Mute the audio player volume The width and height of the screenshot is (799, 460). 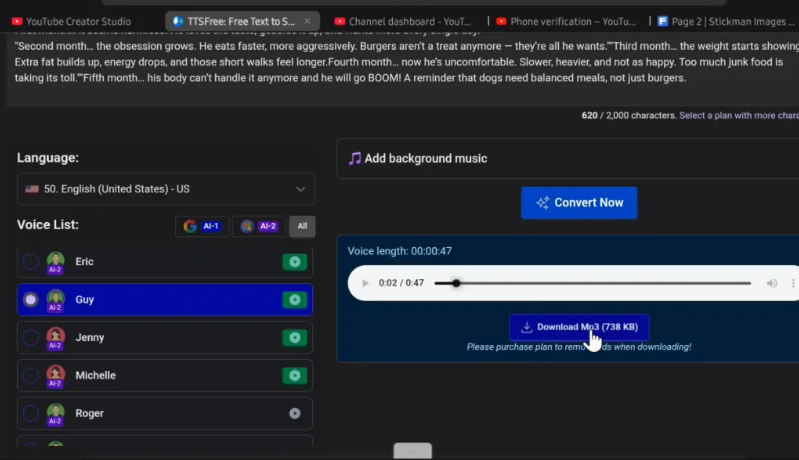click(771, 284)
